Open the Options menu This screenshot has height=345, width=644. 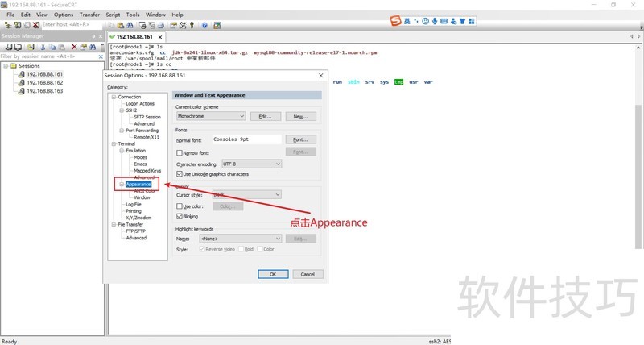coord(64,15)
